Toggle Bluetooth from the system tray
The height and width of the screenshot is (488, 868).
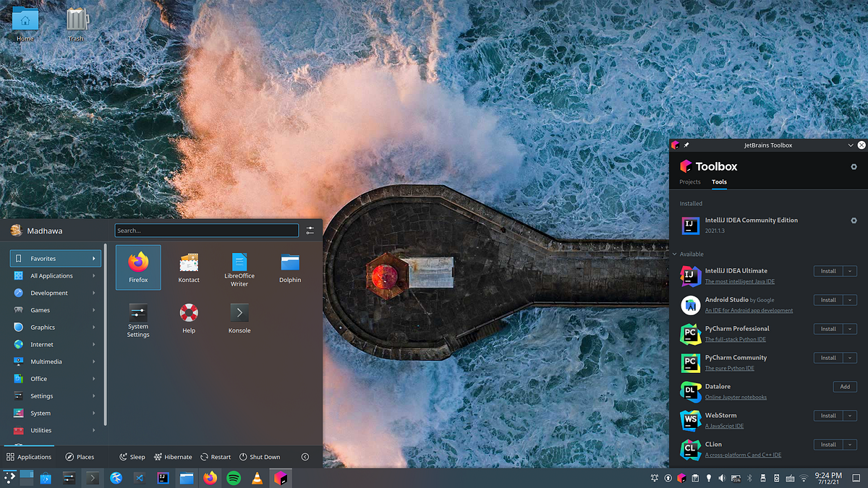(749, 478)
